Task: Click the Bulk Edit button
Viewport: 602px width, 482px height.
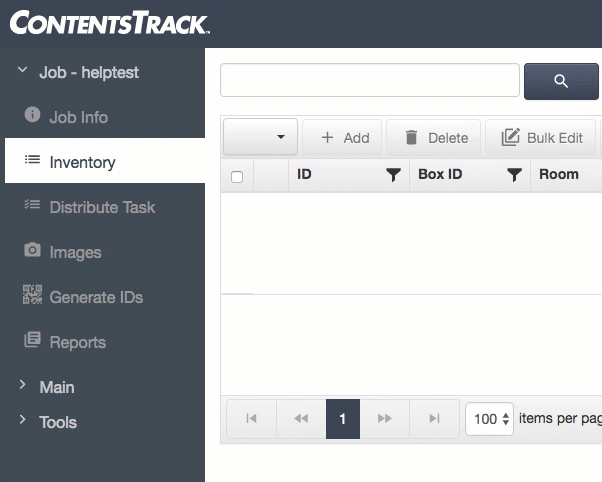Action: coord(541,138)
